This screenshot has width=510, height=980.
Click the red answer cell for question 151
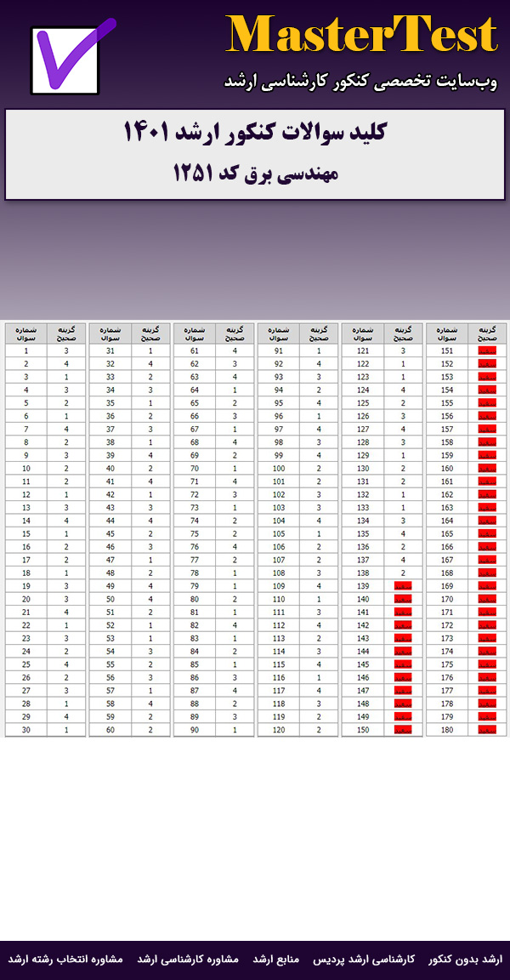[487, 350]
